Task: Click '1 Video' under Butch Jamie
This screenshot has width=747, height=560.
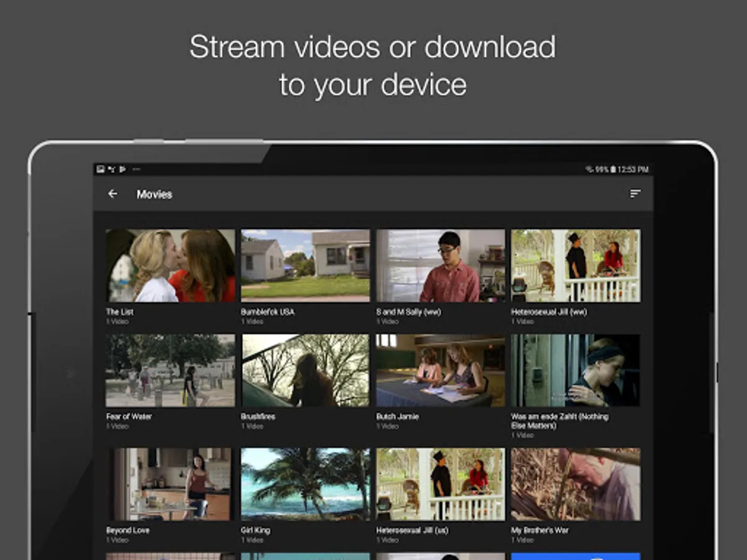Action: tap(387, 426)
